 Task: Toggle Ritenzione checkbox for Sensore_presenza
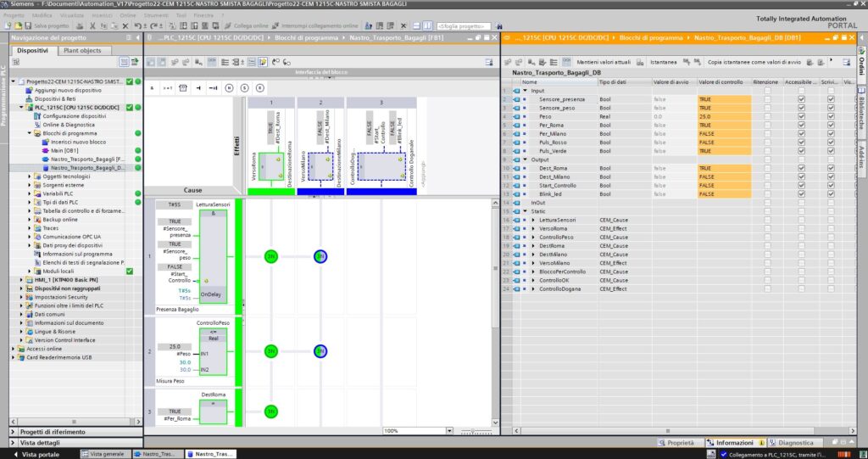[768, 99]
